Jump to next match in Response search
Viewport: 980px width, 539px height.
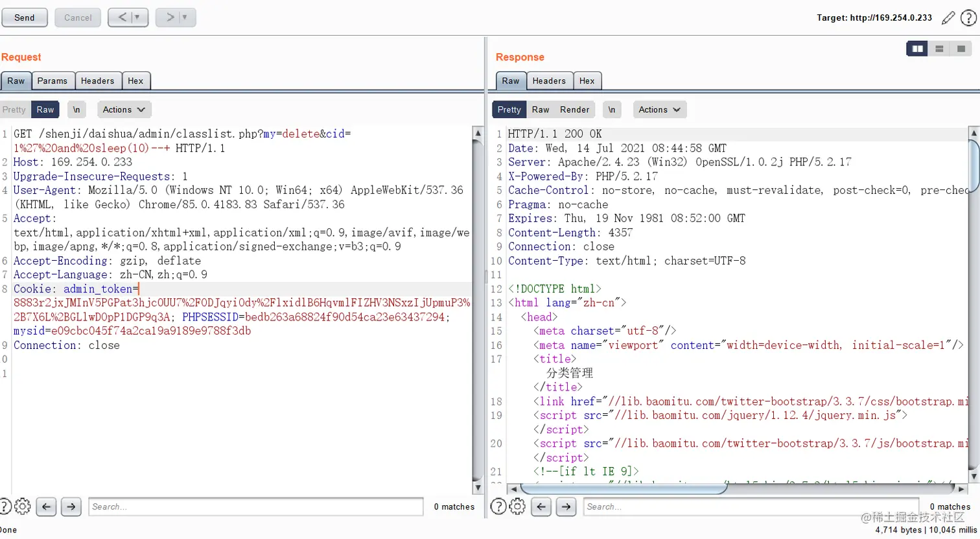pos(566,507)
